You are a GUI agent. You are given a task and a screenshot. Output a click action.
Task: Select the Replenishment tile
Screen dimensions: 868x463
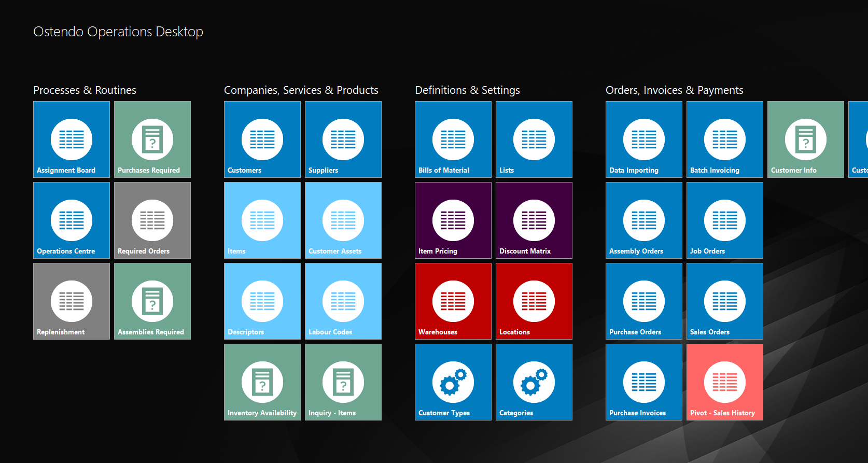click(x=72, y=301)
